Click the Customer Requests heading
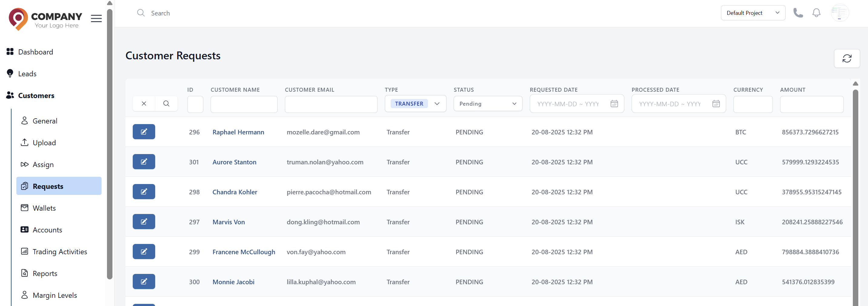Image resolution: width=868 pixels, height=306 pixels. pos(173,56)
